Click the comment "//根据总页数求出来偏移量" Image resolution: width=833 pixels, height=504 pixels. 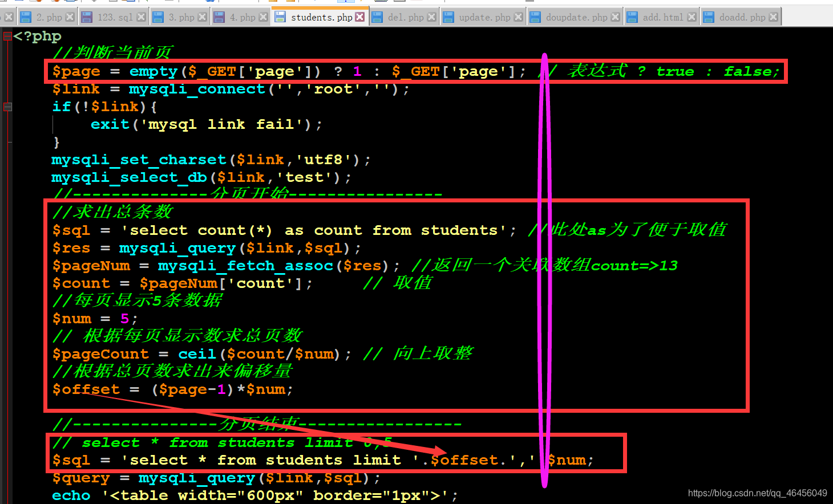pyautogui.click(x=172, y=371)
